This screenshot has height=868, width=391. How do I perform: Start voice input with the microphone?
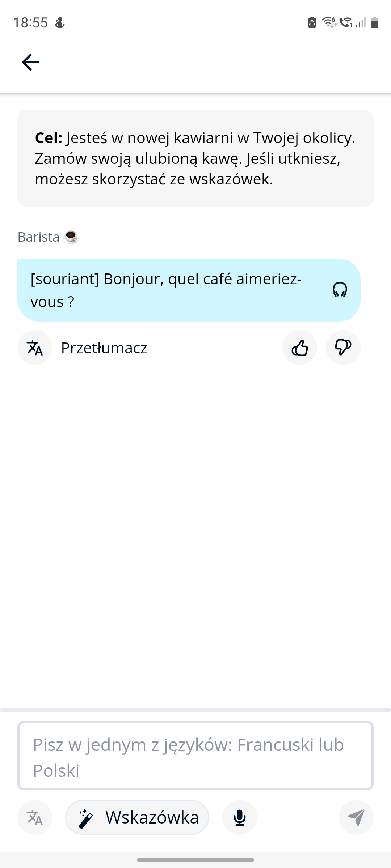pyautogui.click(x=240, y=817)
